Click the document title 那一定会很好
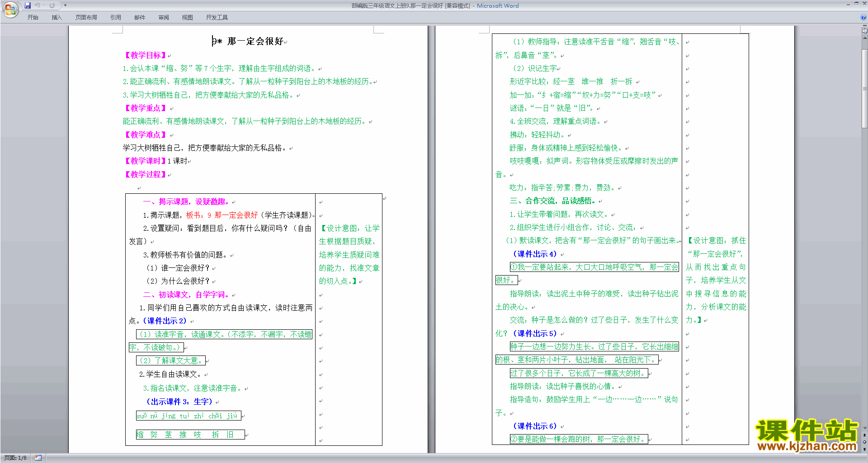Viewport: 868px width, 463px height. (255, 41)
